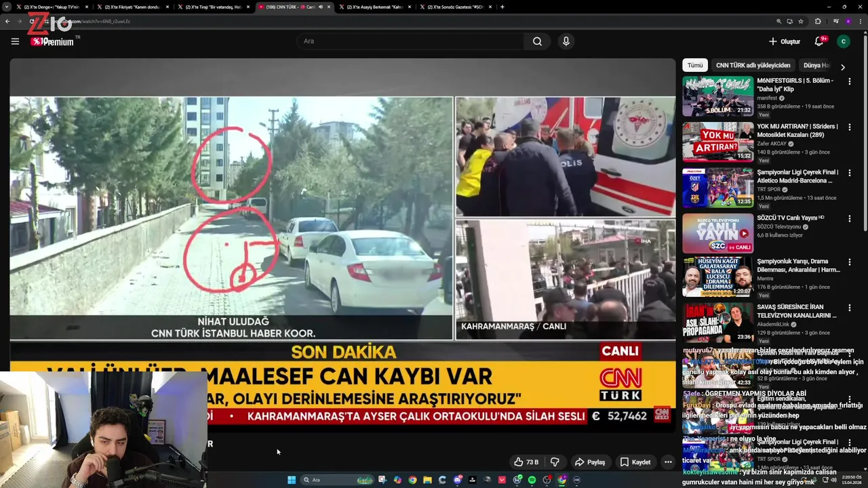Click Paylaş share button
868x488 pixels.
[589, 462]
